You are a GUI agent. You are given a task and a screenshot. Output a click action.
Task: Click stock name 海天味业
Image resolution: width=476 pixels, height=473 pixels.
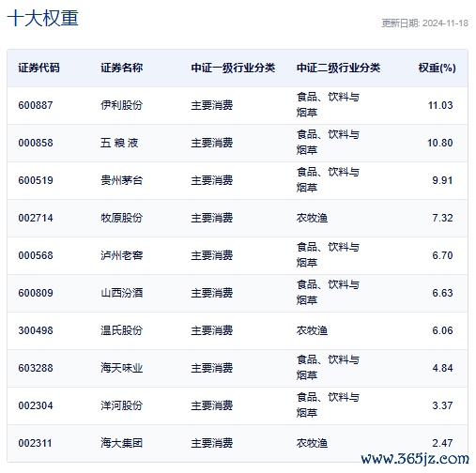point(121,368)
